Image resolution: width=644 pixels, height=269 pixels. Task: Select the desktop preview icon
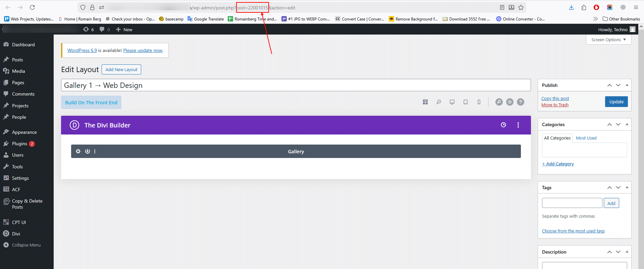point(452,102)
